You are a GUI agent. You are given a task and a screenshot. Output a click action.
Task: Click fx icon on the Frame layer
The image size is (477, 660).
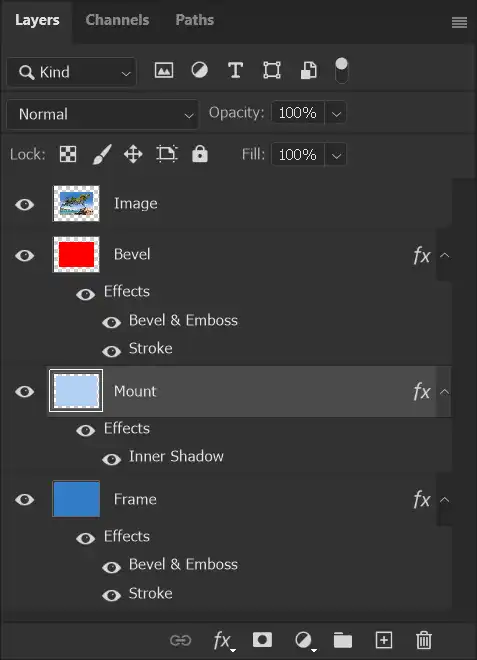pyautogui.click(x=422, y=500)
